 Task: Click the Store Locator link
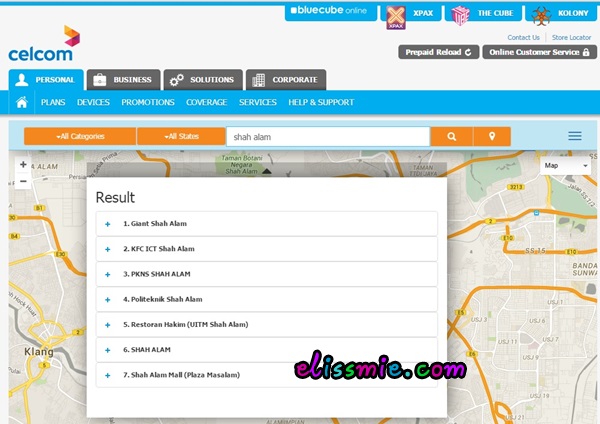571,38
